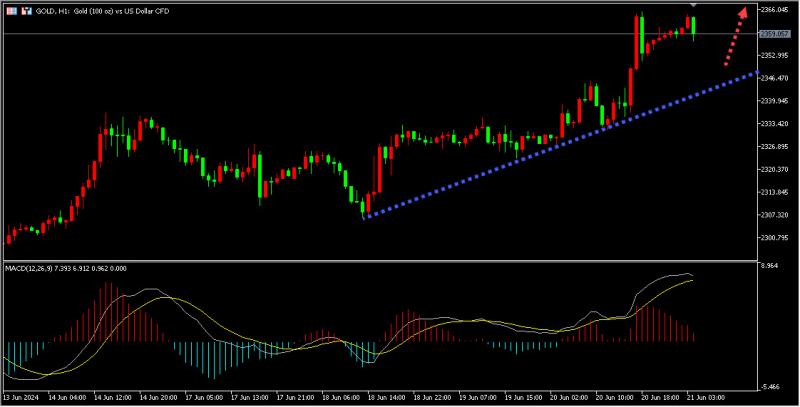This screenshot has width=800, height=407.
Task: Click the current price label 2359.057
Action: click(x=774, y=34)
